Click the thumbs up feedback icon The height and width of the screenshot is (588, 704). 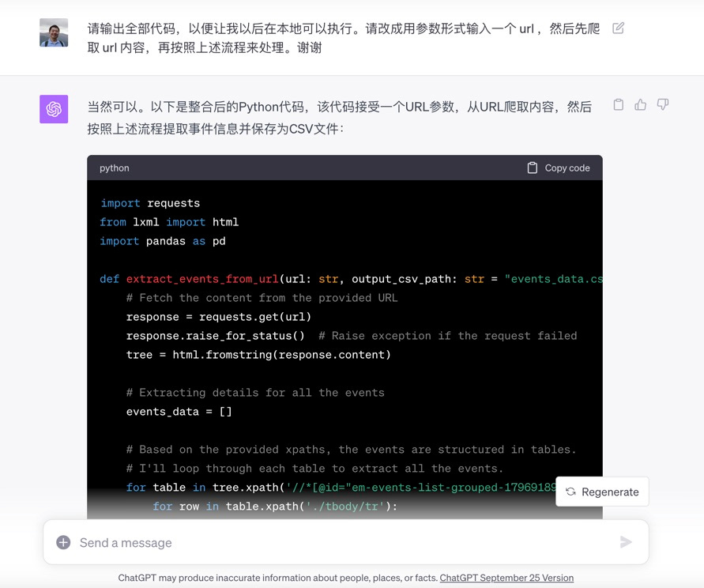coord(640,104)
